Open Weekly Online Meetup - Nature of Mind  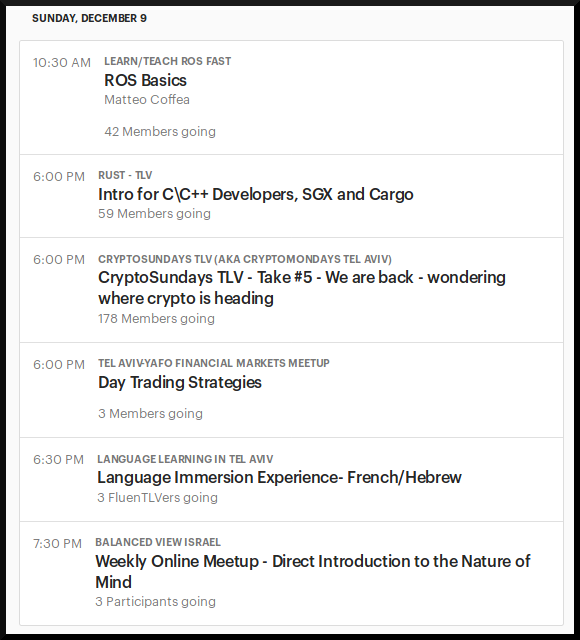(313, 571)
